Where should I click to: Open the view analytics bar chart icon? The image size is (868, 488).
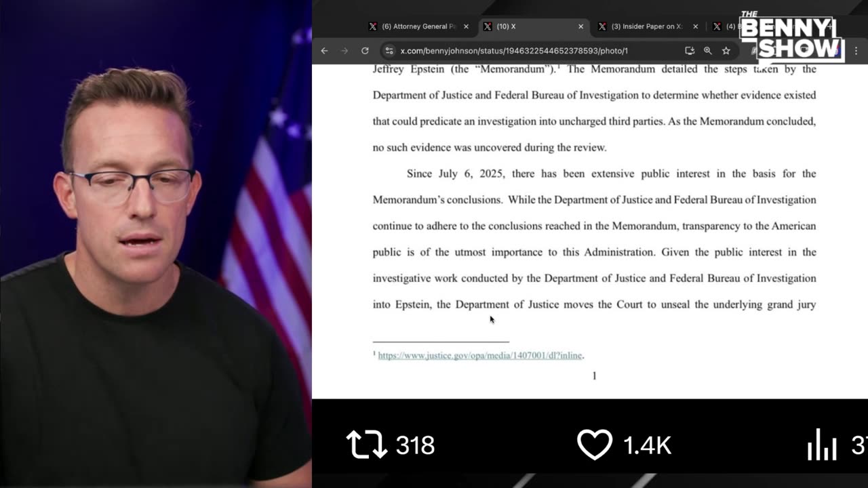pos(822,445)
